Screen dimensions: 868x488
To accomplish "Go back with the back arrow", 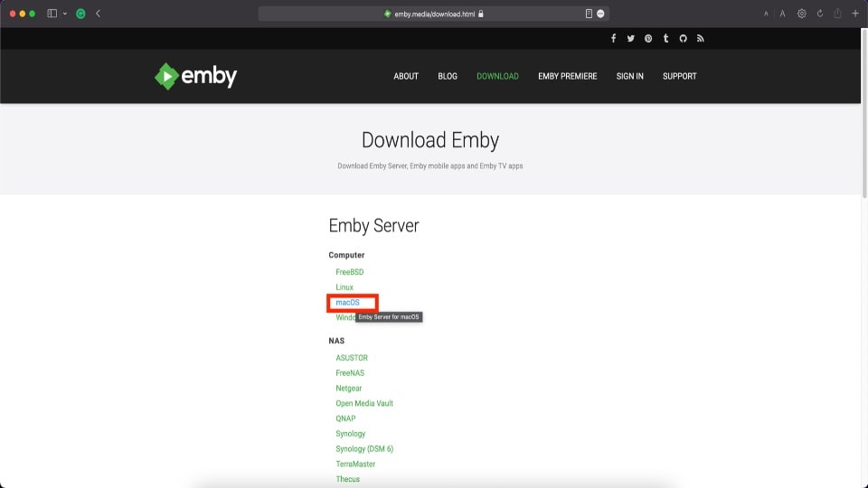I will pos(98,14).
